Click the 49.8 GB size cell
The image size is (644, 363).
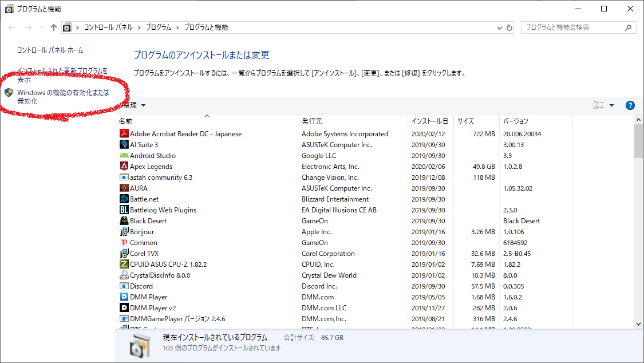click(x=484, y=166)
